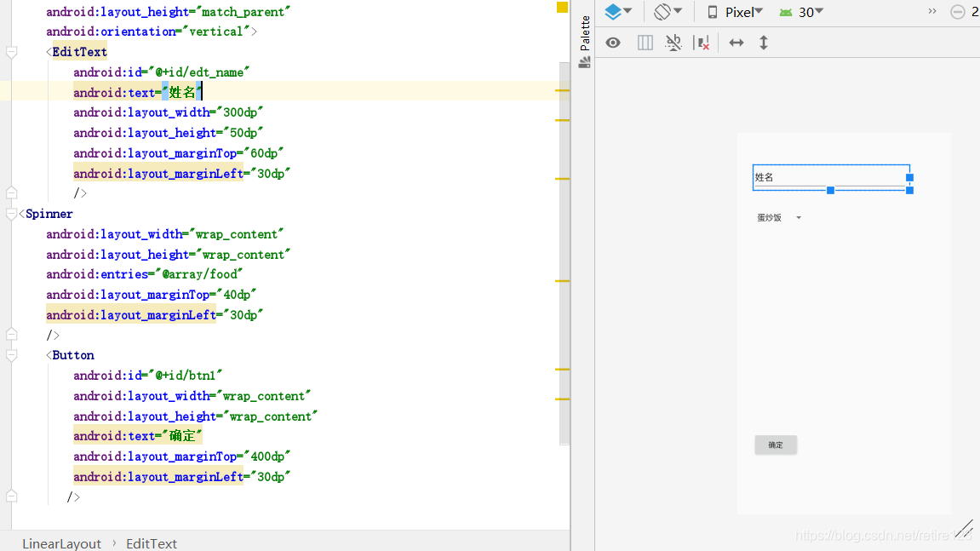
Task: Click horizontal expand arrows icon
Action: [736, 43]
